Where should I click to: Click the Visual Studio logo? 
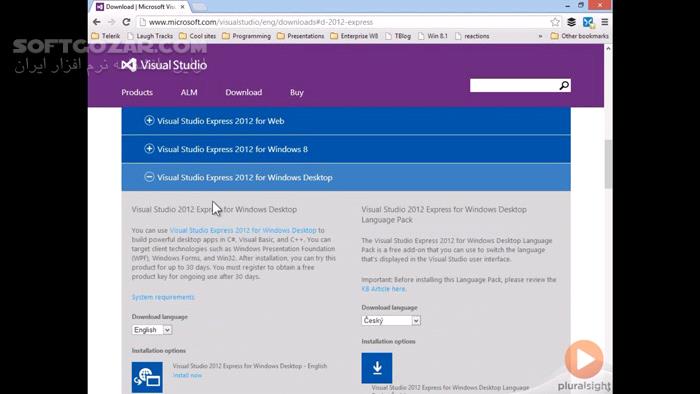tap(164, 65)
